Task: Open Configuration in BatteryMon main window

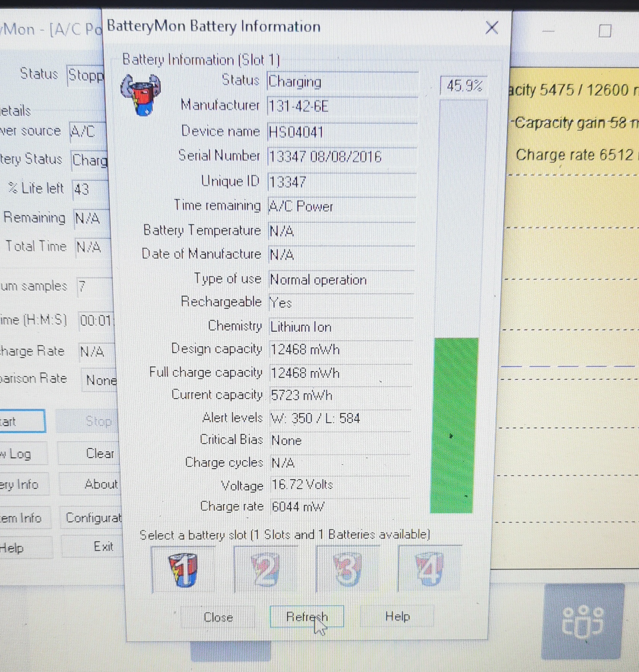Action: click(91, 518)
